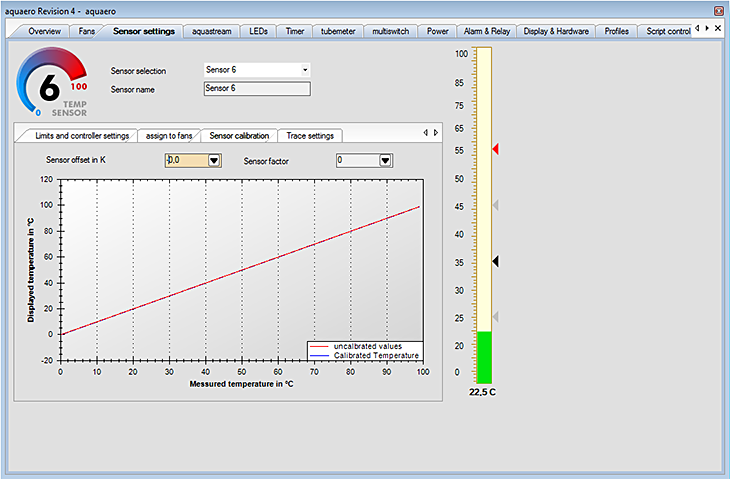The height and width of the screenshot is (479, 730).
Task: Open the Alarm & Relay tab
Action: (x=487, y=31)
